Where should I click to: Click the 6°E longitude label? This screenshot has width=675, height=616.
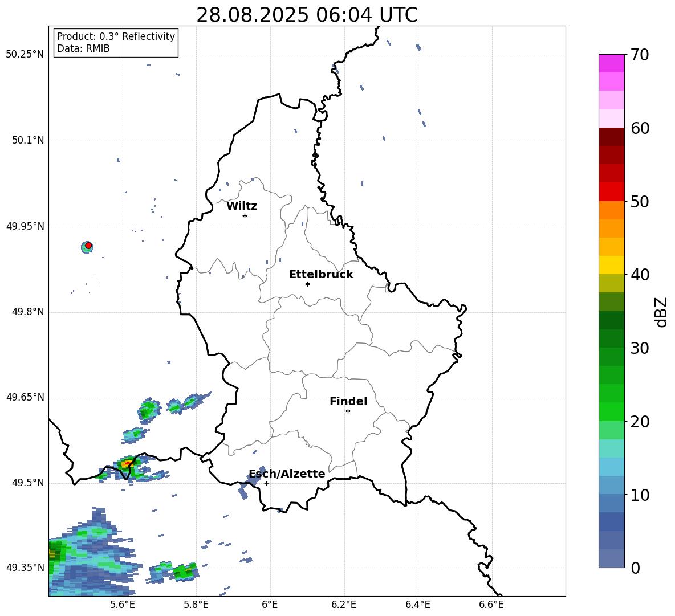pyautogui.click(x=270, y=605)
